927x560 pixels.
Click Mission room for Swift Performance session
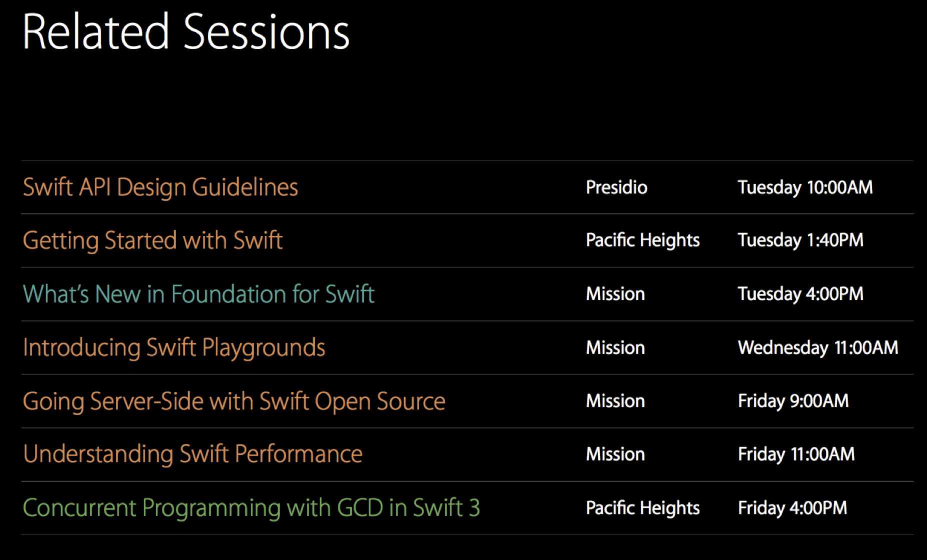[615, 454]
